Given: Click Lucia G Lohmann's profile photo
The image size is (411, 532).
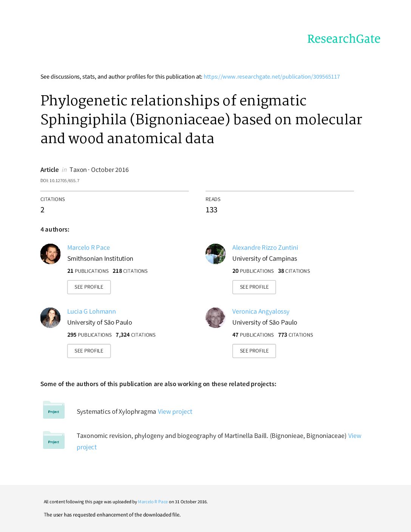Looking at the screenshot, I should coord(51,318).
